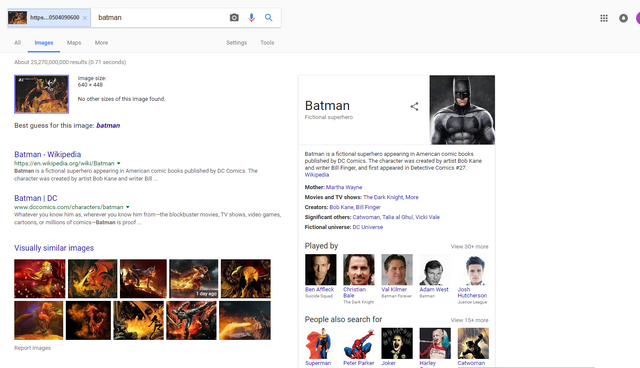
Task: Run the search with the magnifier icon
Action: click(269, 18)
